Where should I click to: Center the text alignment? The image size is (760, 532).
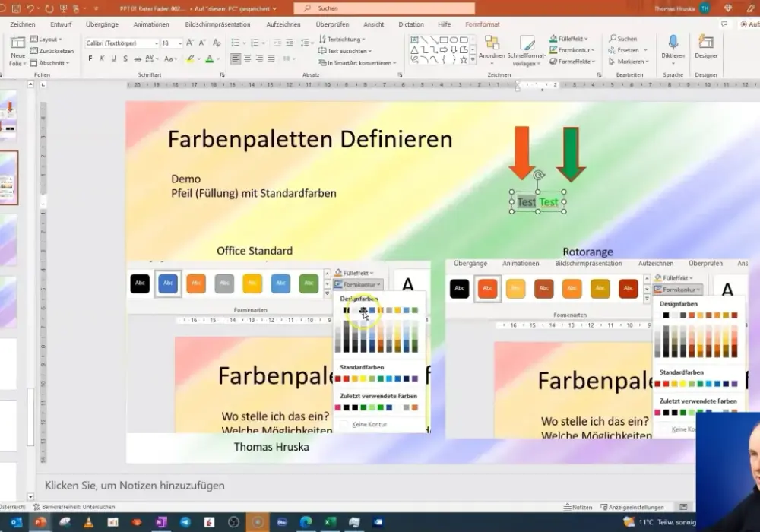(247, 59)
